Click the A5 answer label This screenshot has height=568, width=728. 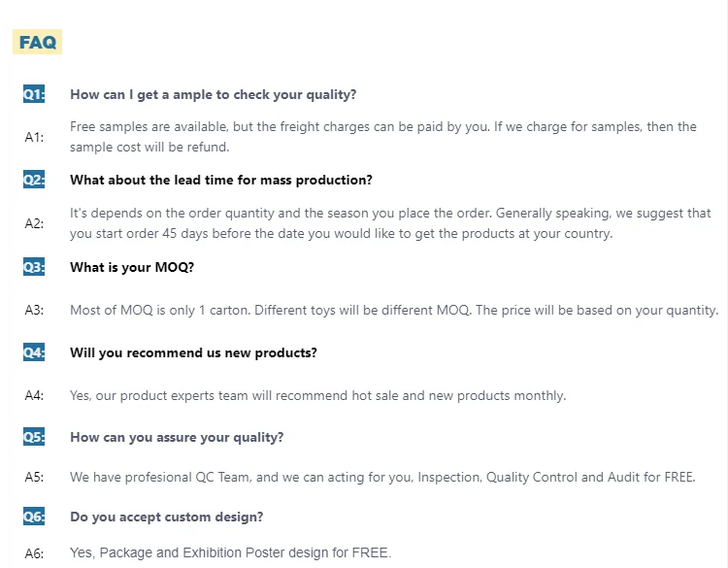click(34, 478)
